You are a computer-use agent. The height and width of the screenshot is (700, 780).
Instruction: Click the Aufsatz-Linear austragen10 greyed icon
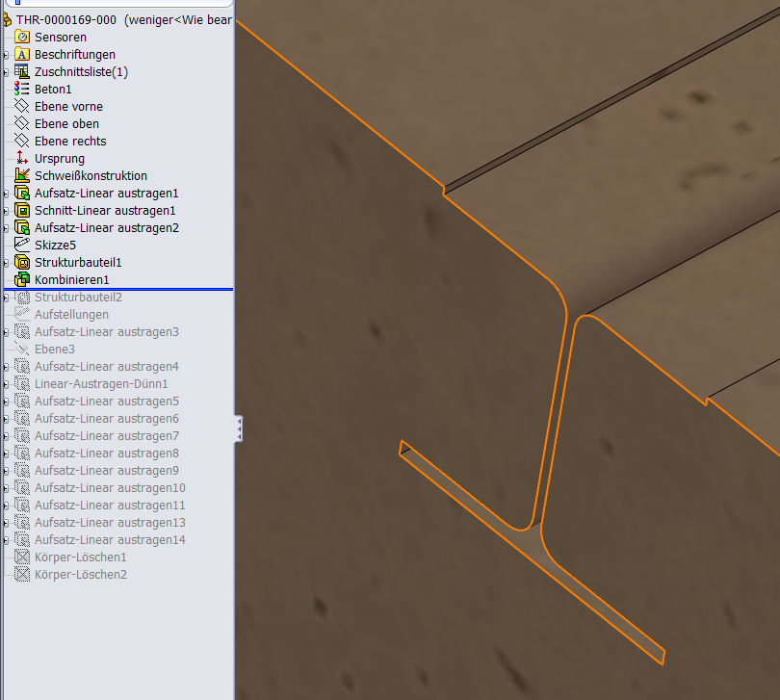22,487
